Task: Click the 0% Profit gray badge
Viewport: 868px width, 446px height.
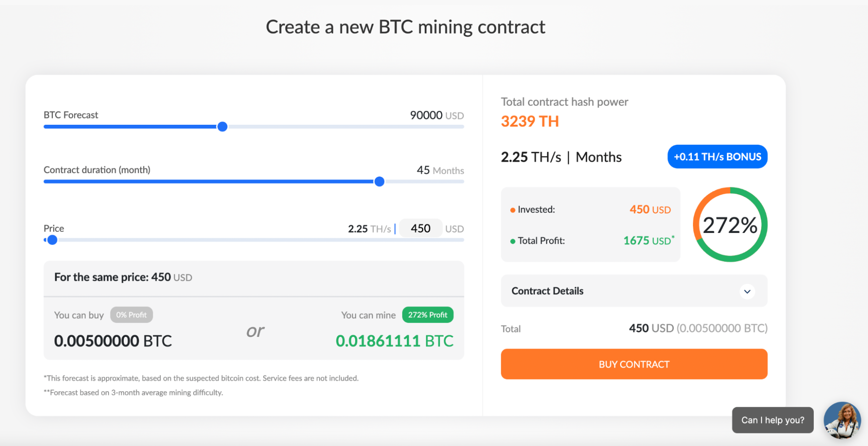Action: (132, 314)
